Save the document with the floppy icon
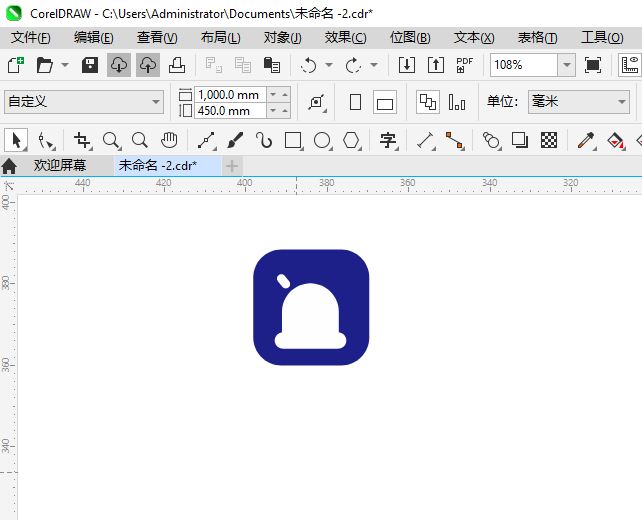 [x=90, y=65]
